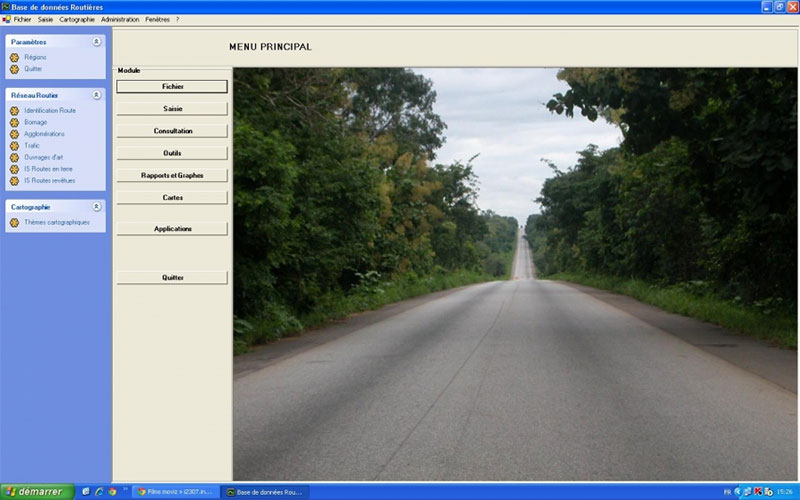Click the icon next to Agglomérations
The image size is (800, 500).
pyautogui.click(x=14, y=134)
